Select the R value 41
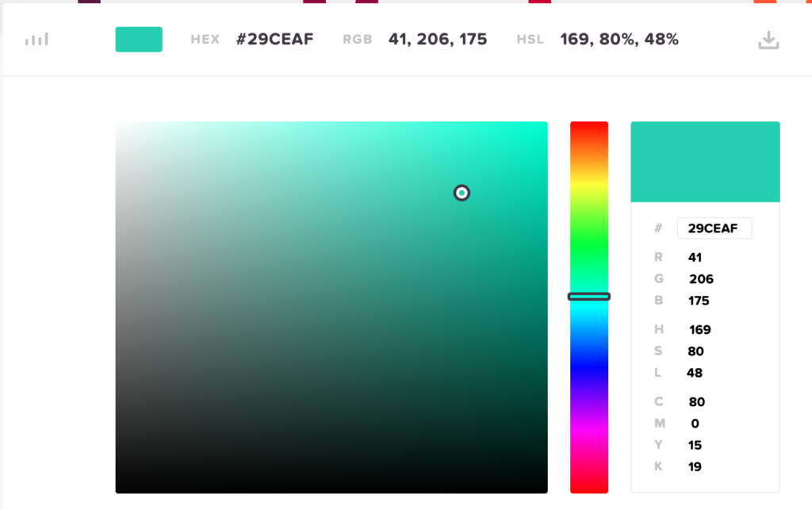Viewport: 812px width, 510px height. 695,258
